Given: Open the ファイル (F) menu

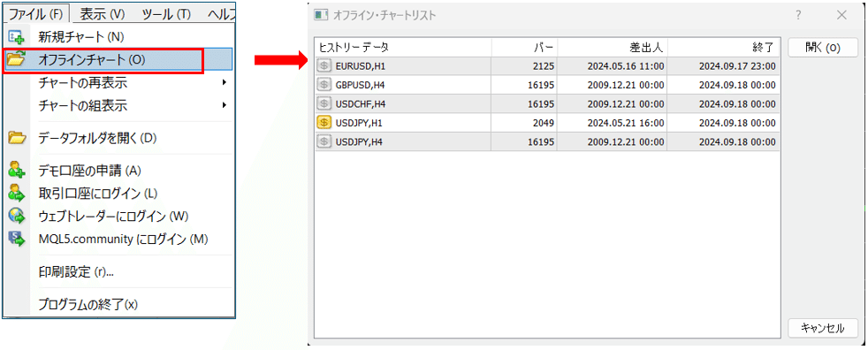Looking at the screenshot, I should coord(36,14).
